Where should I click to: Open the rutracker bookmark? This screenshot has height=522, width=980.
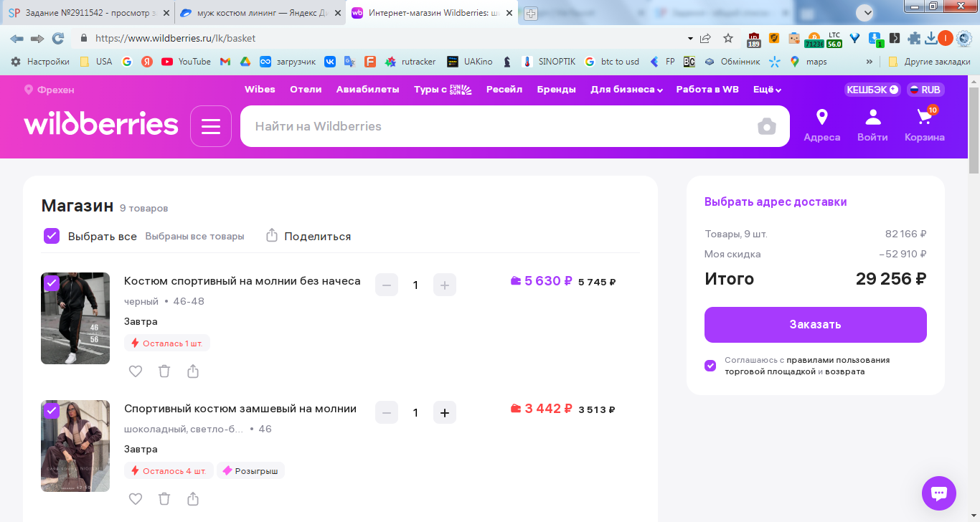[x=410, y=62]
